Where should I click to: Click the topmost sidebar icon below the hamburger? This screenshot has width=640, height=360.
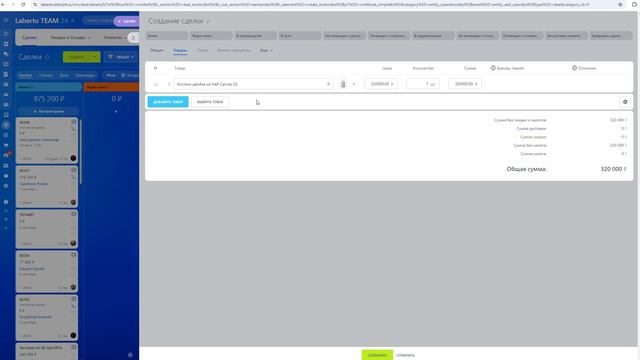pyautogui.click(x=6, y=34)
